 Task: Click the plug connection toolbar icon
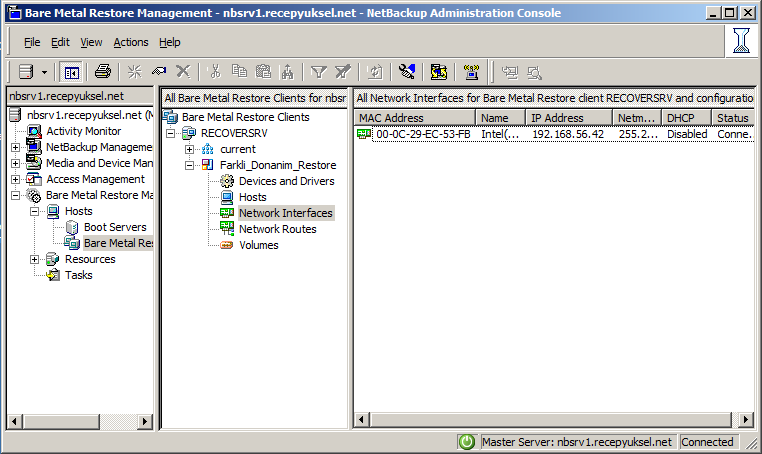pyautogui.click(x=406, y=71)
